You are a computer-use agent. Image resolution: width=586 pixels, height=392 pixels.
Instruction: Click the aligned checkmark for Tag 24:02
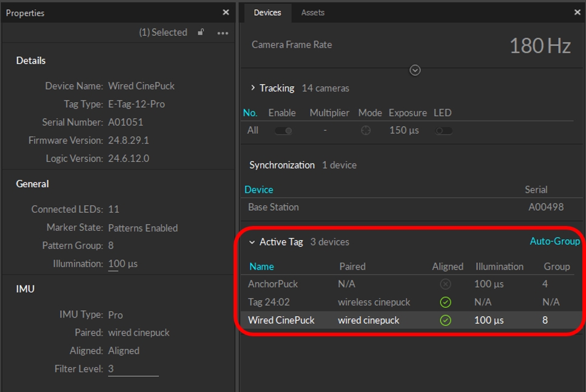tap(445, 302)
